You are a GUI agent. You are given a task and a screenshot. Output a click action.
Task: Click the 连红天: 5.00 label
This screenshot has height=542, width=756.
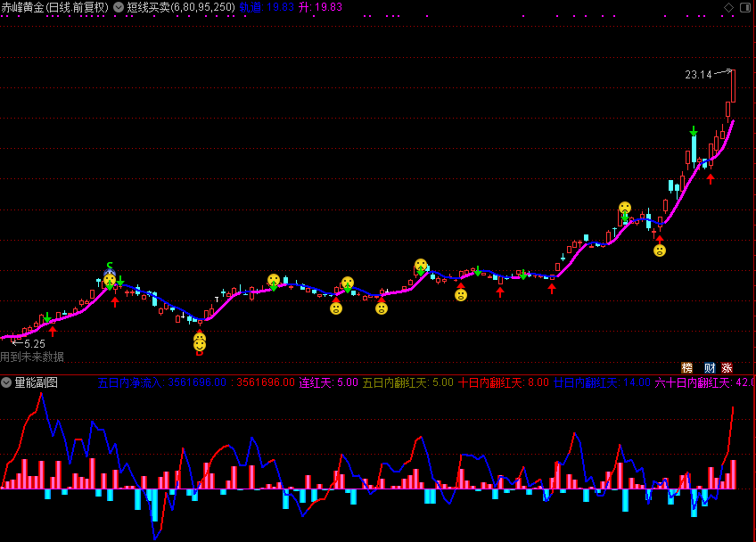pos(329,382)
